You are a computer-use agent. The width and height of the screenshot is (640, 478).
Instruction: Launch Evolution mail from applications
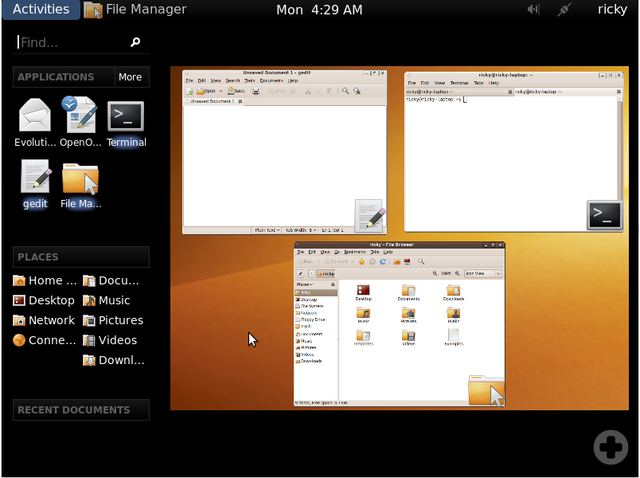coord(35,122)
